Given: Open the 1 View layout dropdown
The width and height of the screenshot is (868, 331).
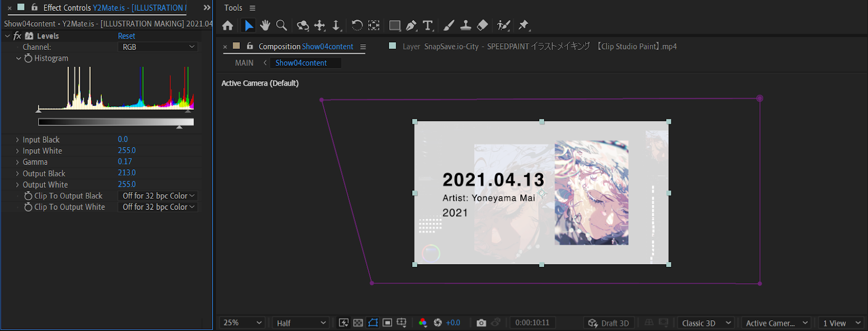Looking at the screenshot, I should 841,323.
